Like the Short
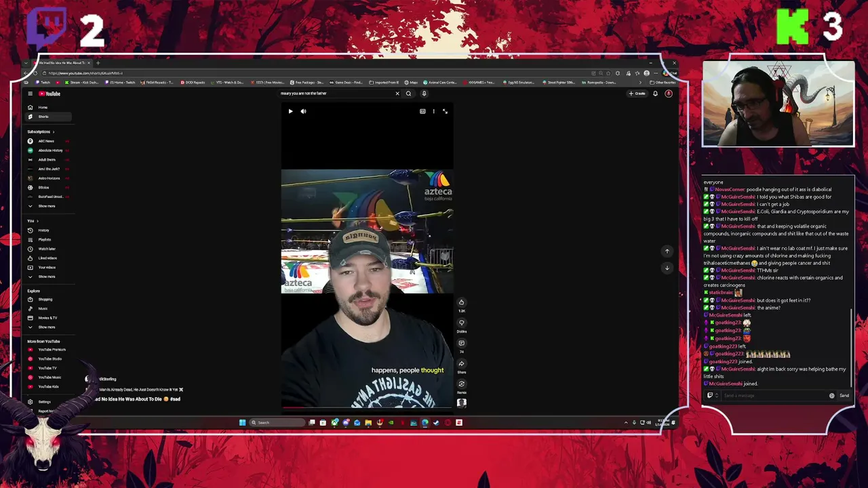 461,302
